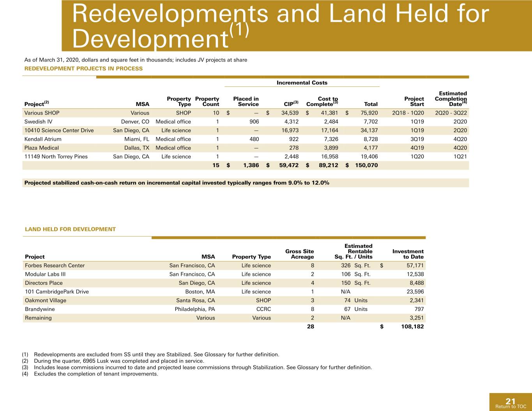Click the Return to TOC link
Screen dimensions: 532x411
[510, 406]
